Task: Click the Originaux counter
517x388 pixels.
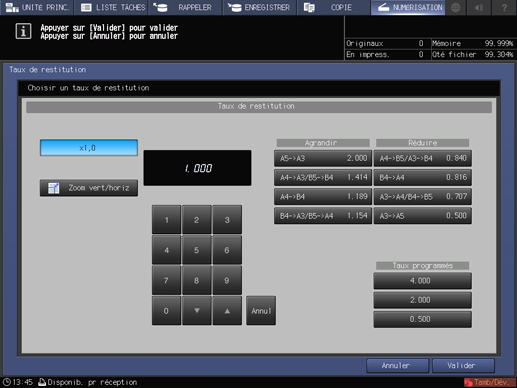Action: click(385, 43)
